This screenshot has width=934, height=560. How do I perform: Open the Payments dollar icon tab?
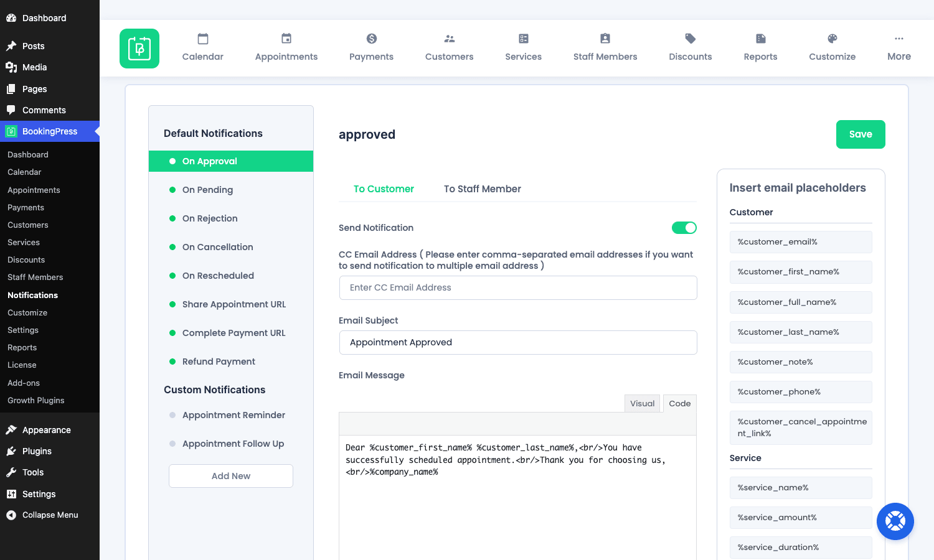(x=372, y=39)
